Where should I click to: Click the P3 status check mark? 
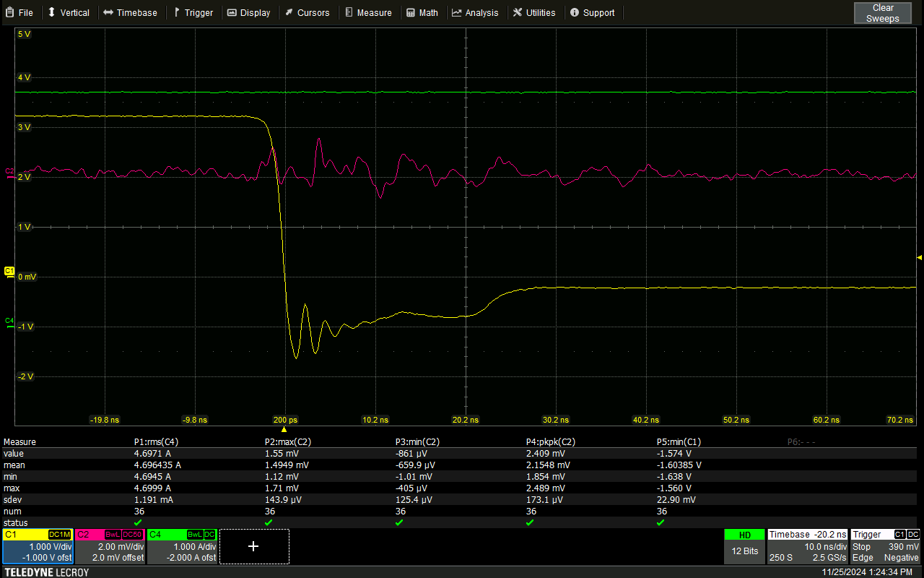coord(399,522)
